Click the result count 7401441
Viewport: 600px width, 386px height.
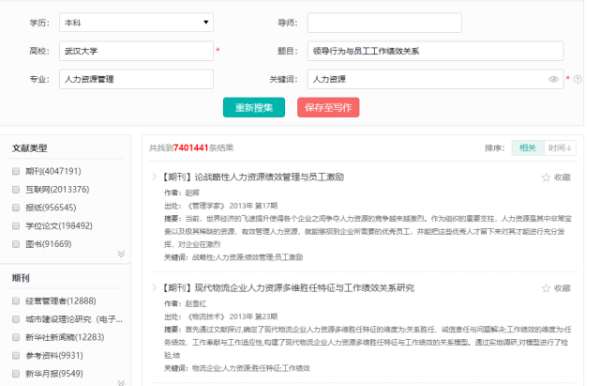tap(191, 148)
